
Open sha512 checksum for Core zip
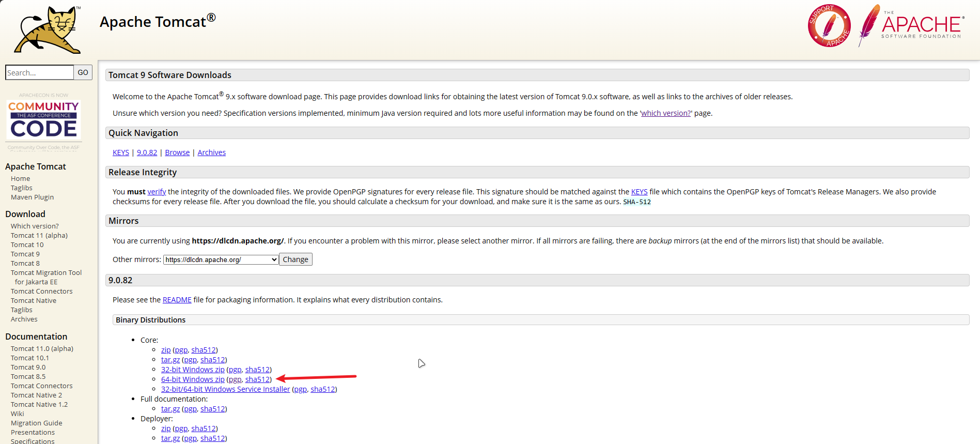(x=204, y=350)
